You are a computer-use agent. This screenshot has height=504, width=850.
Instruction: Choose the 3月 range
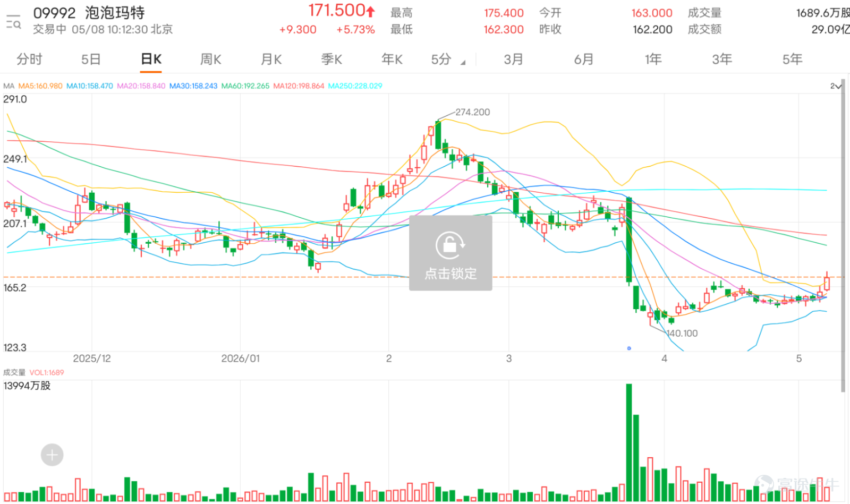coord(514,59)
